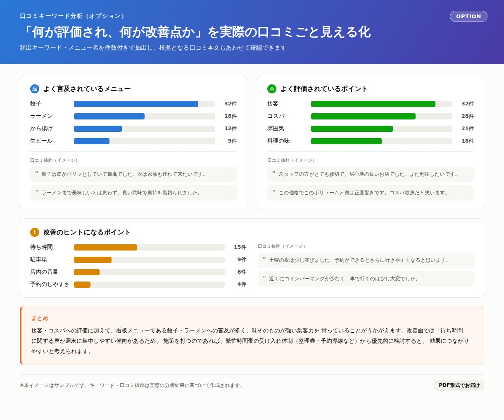Click the よく評価されているポイント heading
Viewport: 504px width, 420px height.
tap(324, 89)
